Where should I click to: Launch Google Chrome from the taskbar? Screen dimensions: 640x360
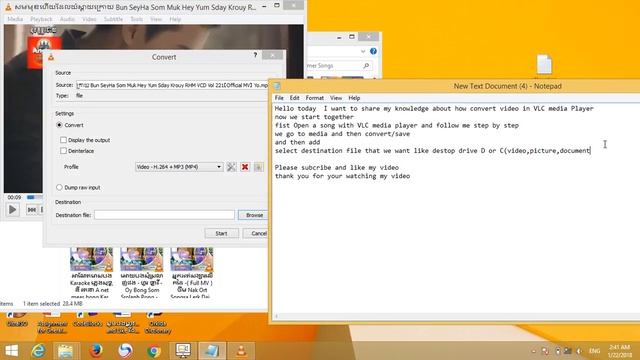(x=154, y=351)
